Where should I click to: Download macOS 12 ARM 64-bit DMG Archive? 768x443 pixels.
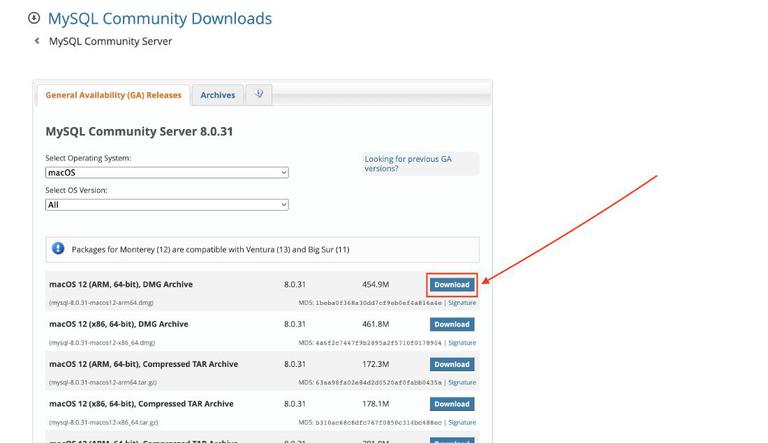pyautogui.click(x=452, y=285)
